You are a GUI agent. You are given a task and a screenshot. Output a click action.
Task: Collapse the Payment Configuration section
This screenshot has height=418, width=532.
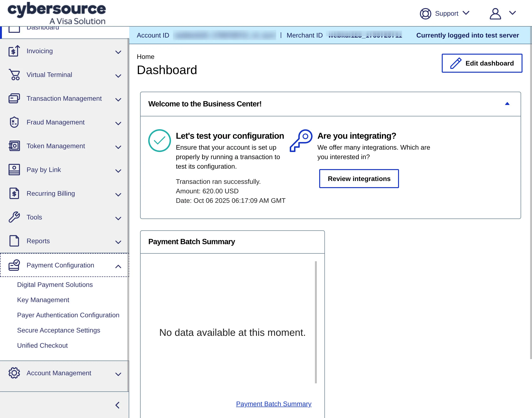point(119,266)
